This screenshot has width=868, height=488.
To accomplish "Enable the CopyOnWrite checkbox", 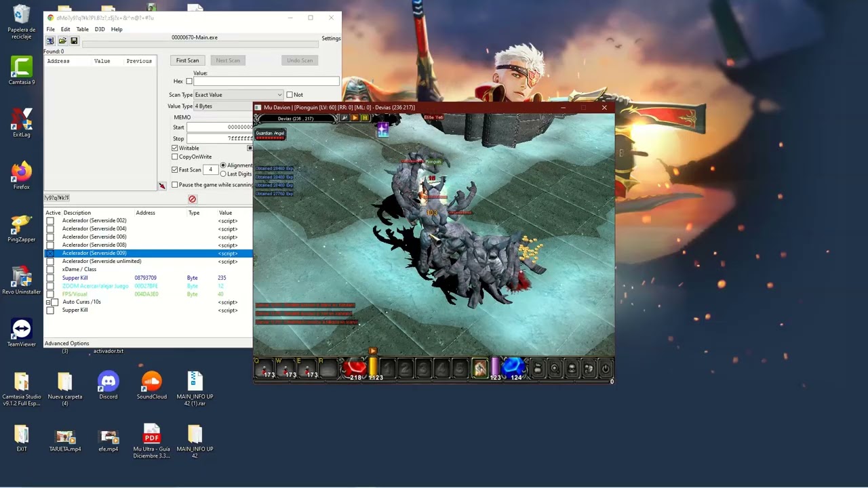I will tap(175, 157).
